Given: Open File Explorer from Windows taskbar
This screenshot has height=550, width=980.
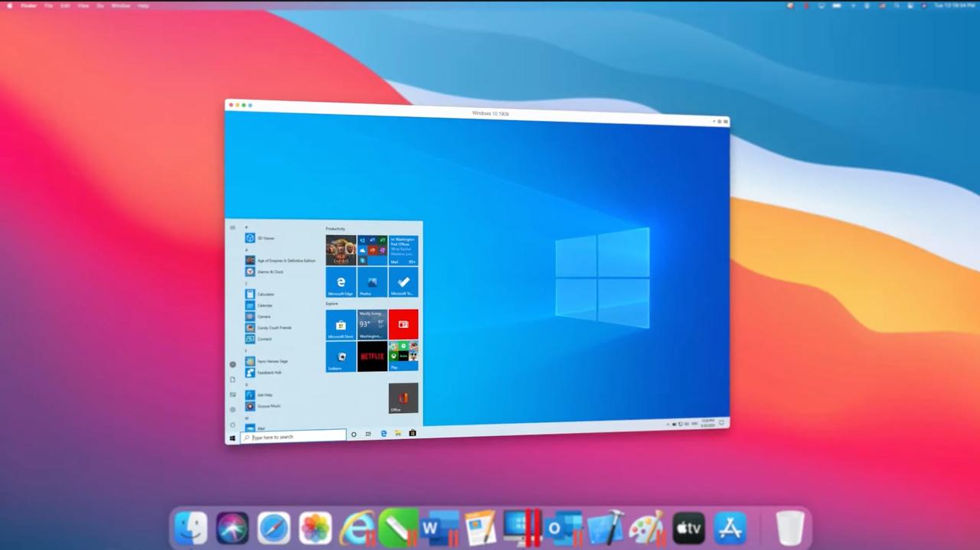Looking at the screenshot, I should tap(398, 433).
